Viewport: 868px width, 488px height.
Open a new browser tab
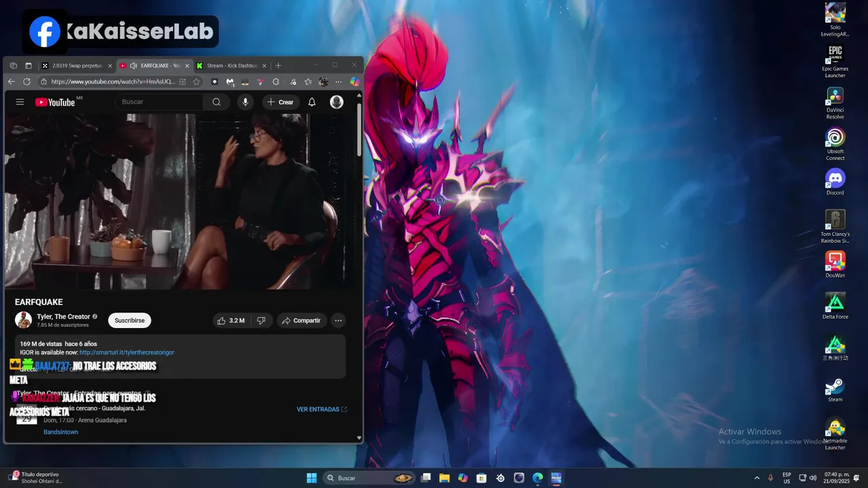pos(278,66)
